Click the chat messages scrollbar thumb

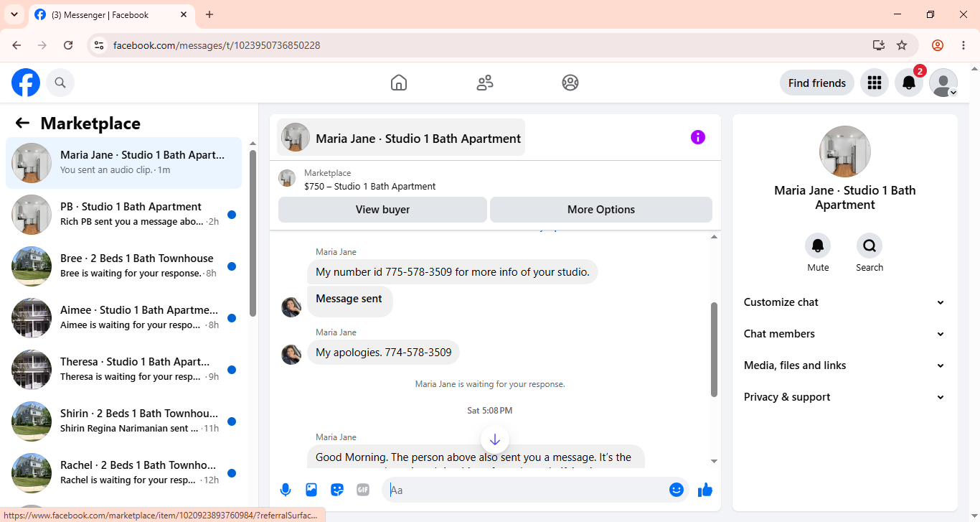(x=714, y=350)
